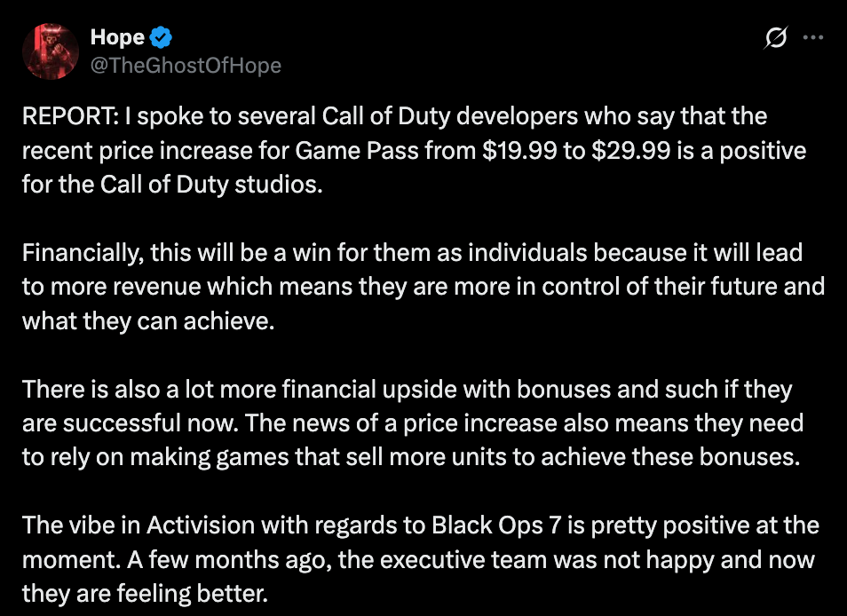Click the paragraph mentioning Black Ops 7
The width and height of the screenshot is (847, 616).
point(422,550)
